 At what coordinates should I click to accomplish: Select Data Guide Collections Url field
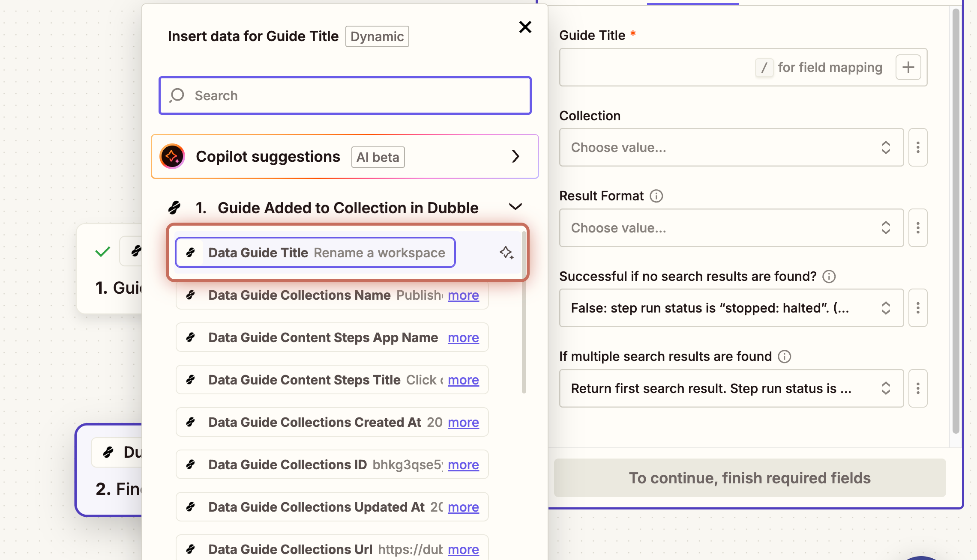pos(332,547)
